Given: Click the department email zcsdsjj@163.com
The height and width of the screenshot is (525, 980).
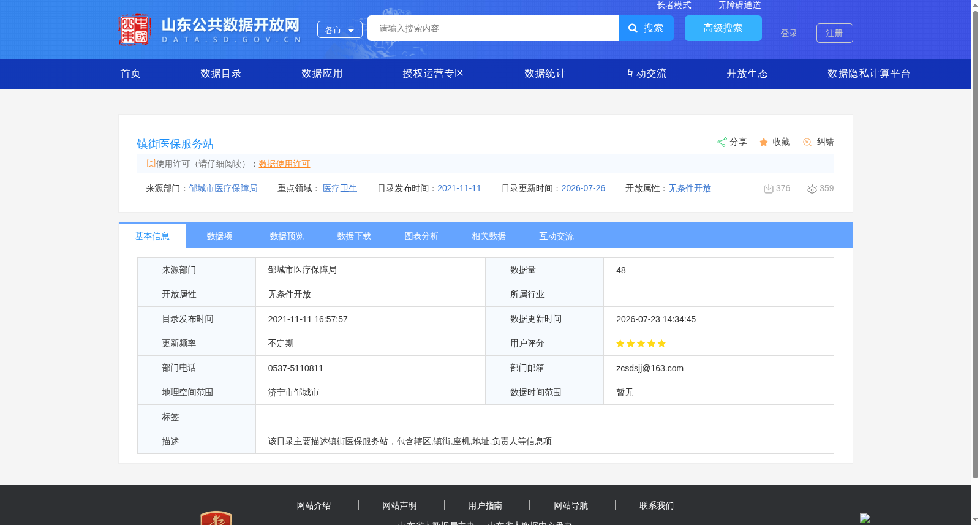Looking at the screenshot, I should (650, 368).
